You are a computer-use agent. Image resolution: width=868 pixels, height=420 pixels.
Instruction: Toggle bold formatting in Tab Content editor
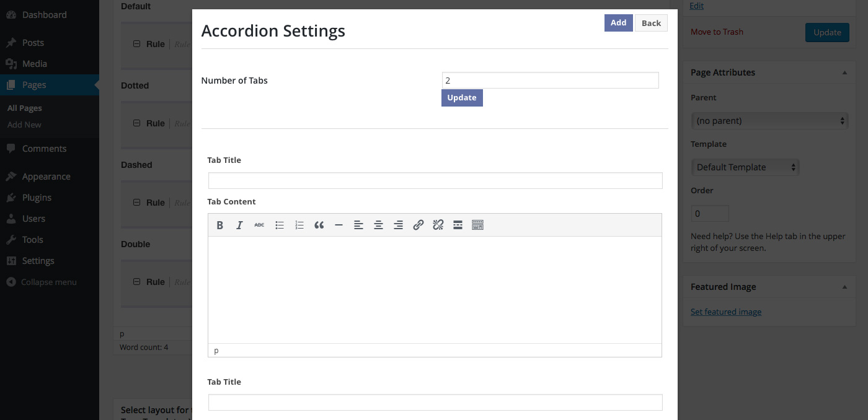click(219, 225)
